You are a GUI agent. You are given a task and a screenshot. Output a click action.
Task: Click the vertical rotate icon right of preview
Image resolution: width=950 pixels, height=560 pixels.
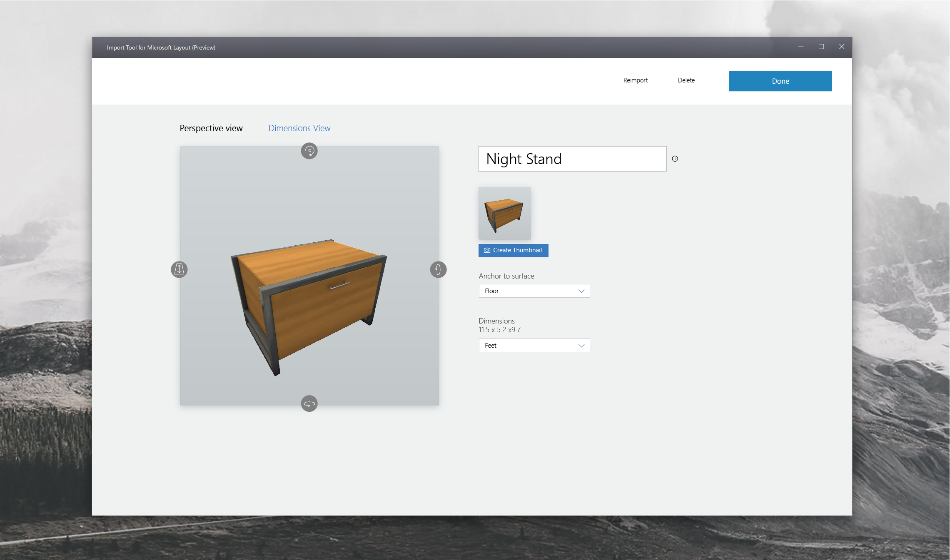pyautogui.click(x=438, y=269)
